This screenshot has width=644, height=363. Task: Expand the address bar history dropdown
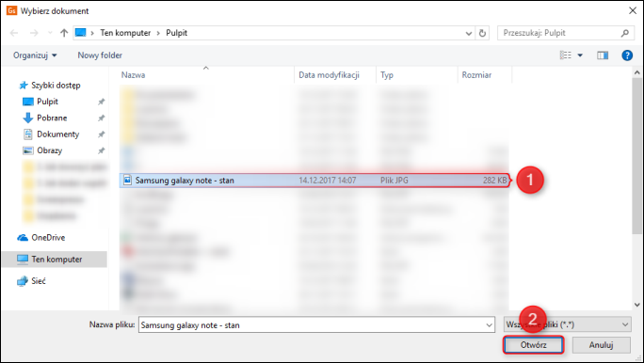(469, 33)
